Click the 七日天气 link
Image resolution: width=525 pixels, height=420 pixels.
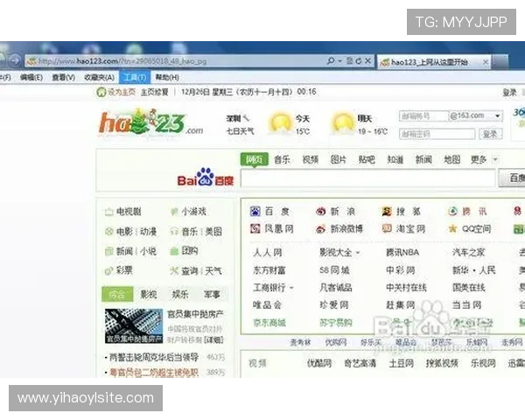tap(240, 131)
